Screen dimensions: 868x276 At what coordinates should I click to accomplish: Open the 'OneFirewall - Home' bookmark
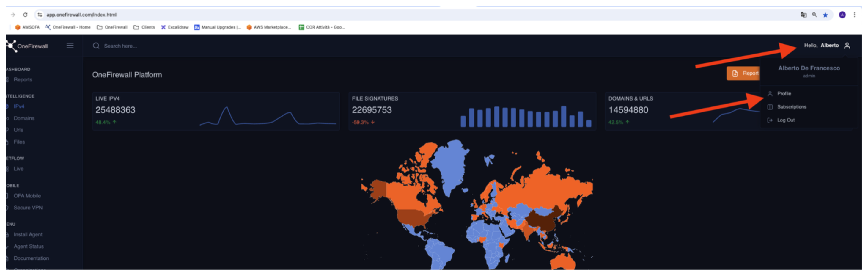[x=68, y=27]
